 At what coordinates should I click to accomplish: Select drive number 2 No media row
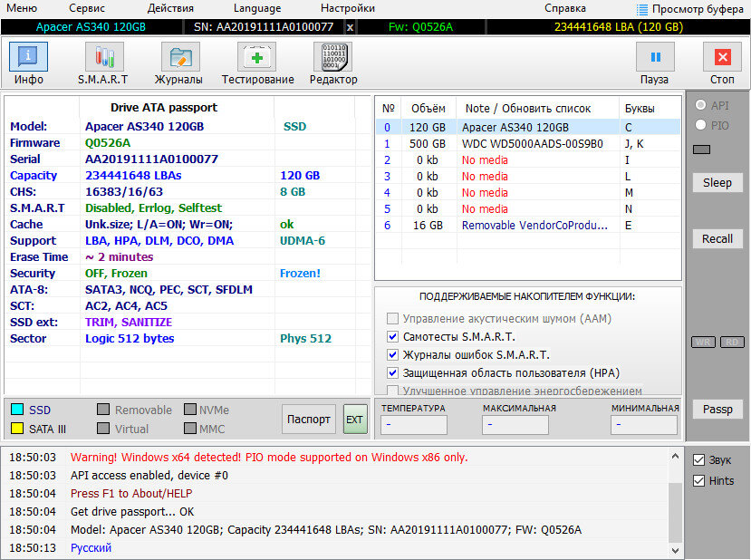[x=528, y=160]
